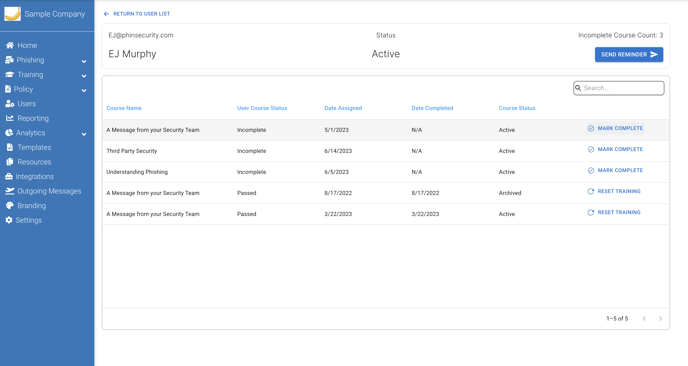Click the Integrations icon in sidebar
The height and width of the screenshot is (366, 688).
(x=9, y=176)
